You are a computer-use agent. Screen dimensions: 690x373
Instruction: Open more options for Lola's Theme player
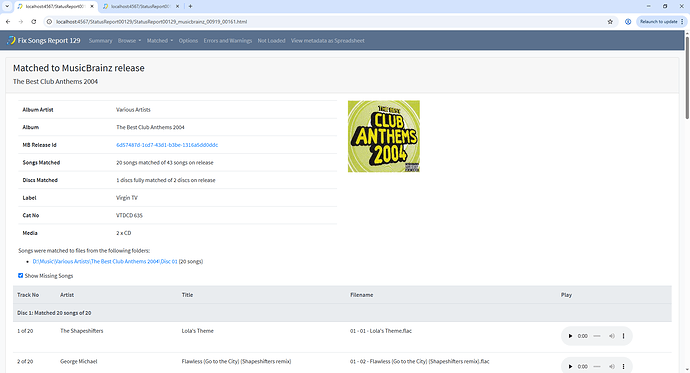point(623,336)
